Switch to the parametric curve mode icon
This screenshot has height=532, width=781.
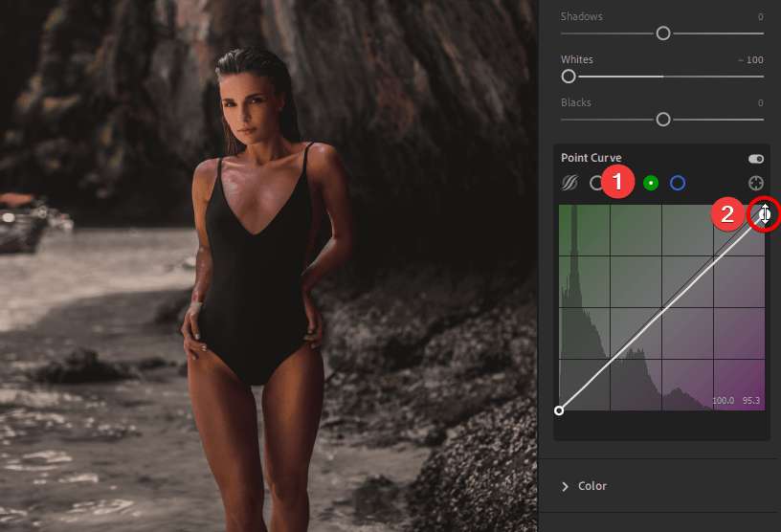pyautogui.click(x=569, y=183)
